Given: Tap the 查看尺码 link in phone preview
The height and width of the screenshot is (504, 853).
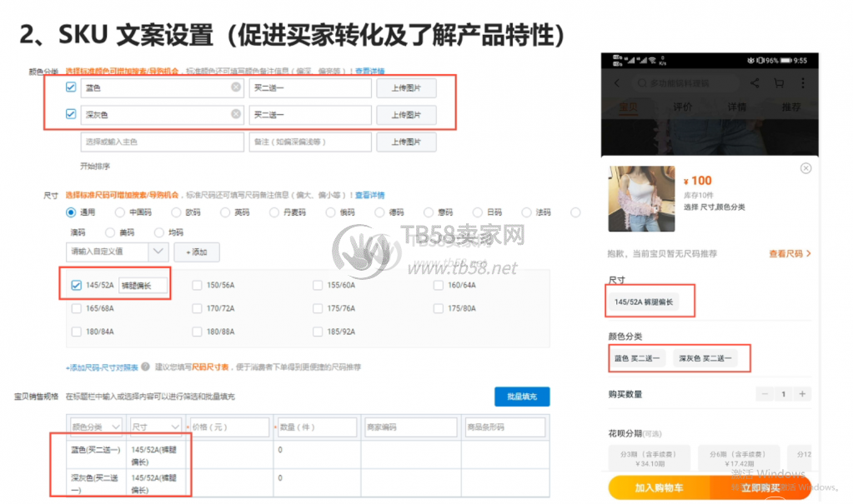Looking at the screenshot, I should click(x=790, y=253).
